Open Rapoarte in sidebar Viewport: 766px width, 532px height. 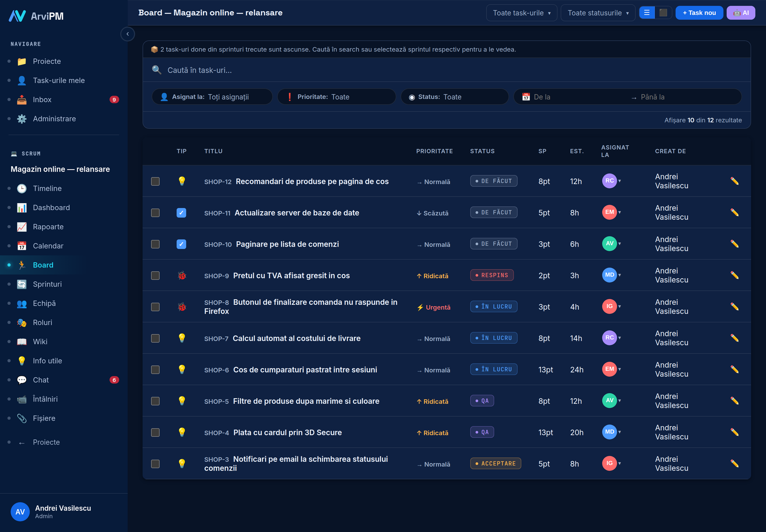coord(64,227)
